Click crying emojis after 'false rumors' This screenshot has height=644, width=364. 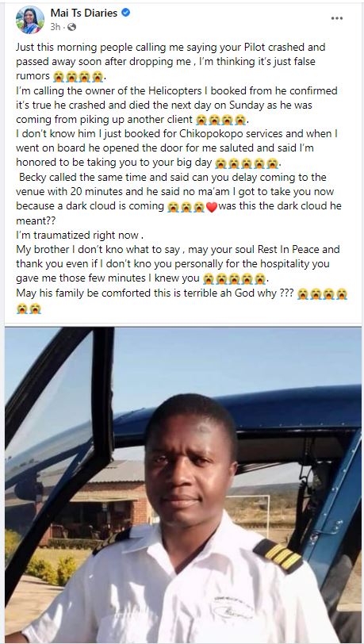(78, 76)
